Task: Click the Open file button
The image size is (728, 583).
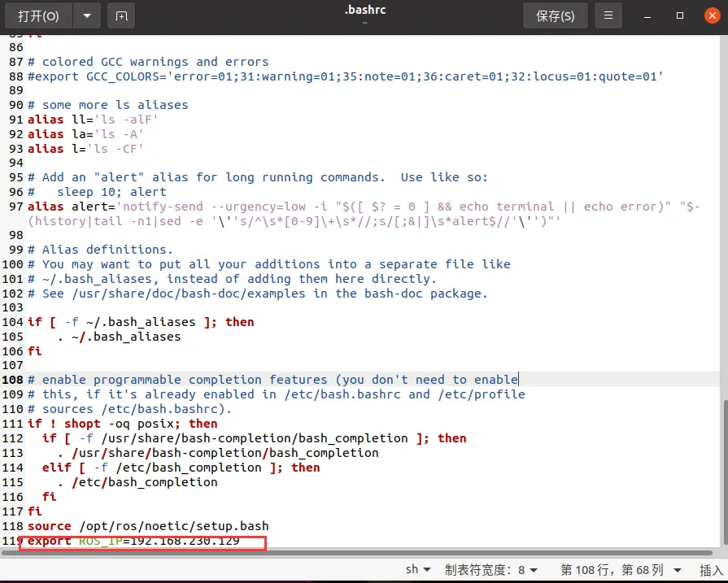Action: pos(38,16)
